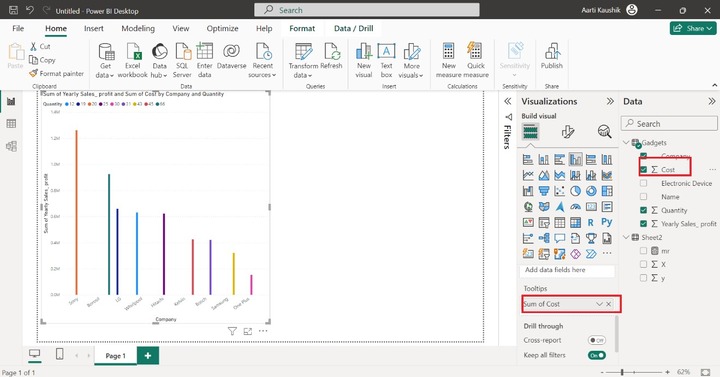The width and height of the screenshot is (720, 377).
Task: Check the mr field in Sheet2
Action: 643,251
